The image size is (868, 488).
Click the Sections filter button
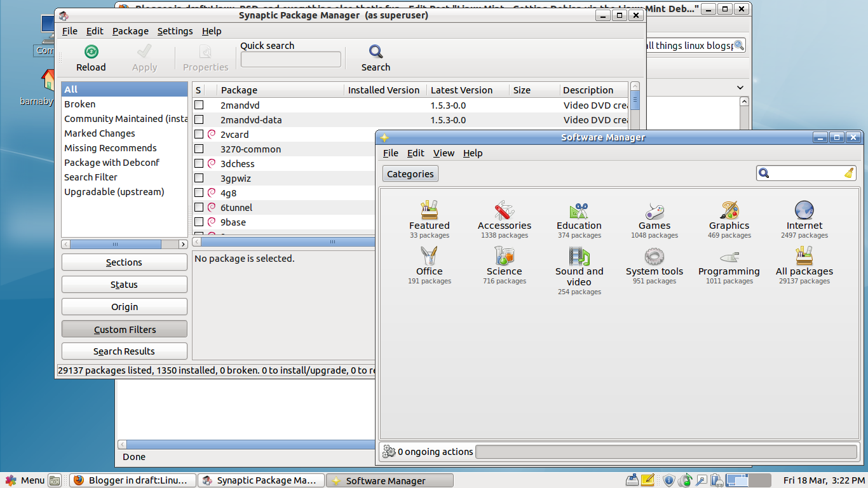click(125, 262)
